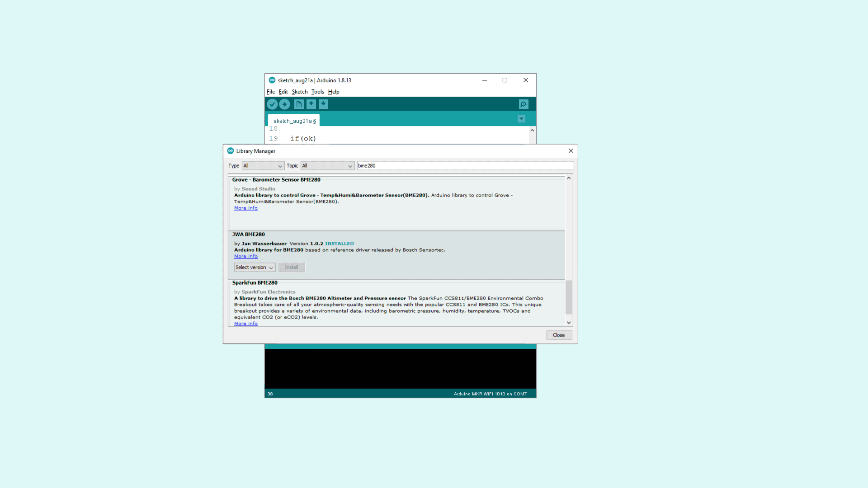Click the Upload arrow icon

284,104
